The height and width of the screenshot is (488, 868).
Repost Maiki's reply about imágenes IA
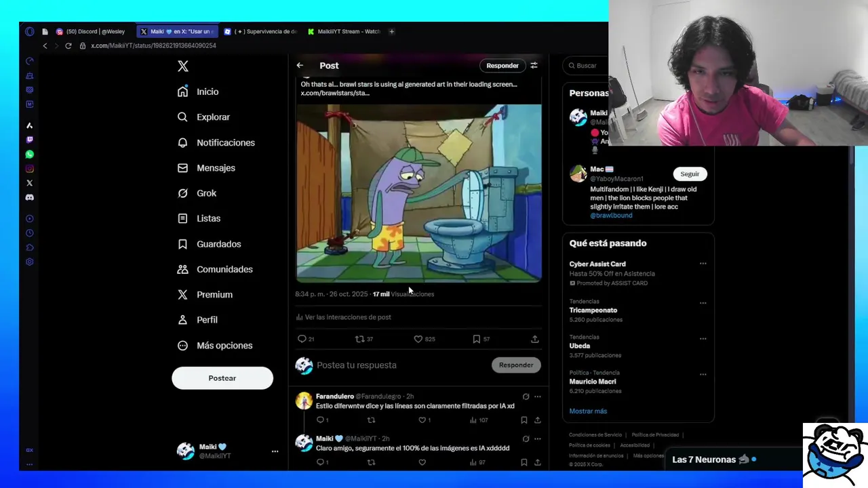pos(371,462)
